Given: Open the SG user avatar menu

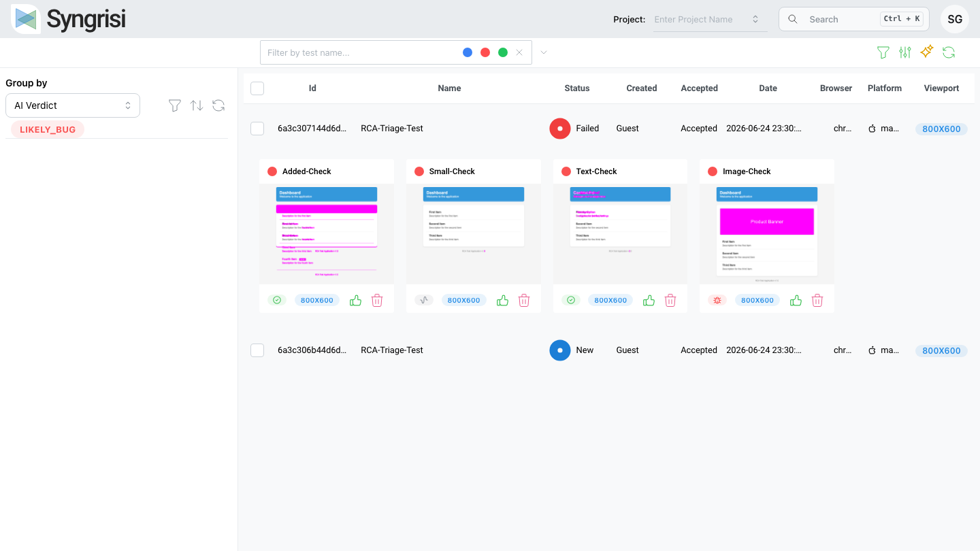Looking at the screenshot, I should (955, 19).
